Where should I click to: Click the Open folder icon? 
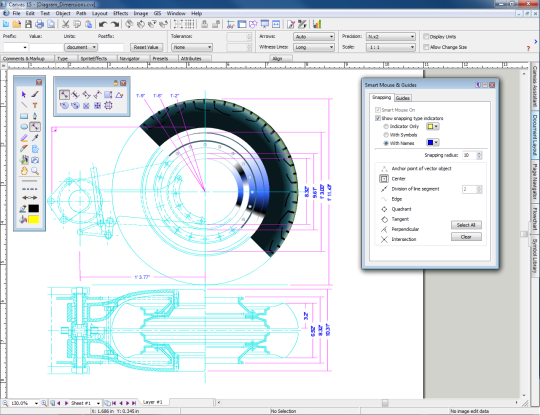(17, 24)
